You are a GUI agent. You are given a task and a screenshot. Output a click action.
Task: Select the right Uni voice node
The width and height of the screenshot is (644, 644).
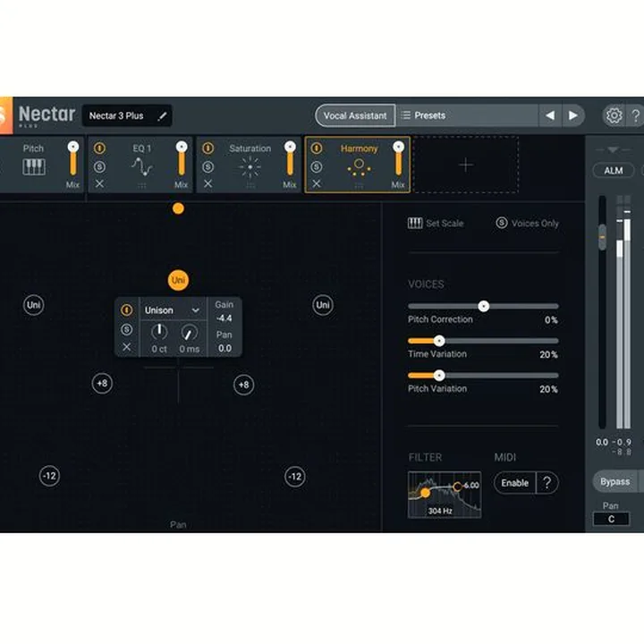(323, 305)
